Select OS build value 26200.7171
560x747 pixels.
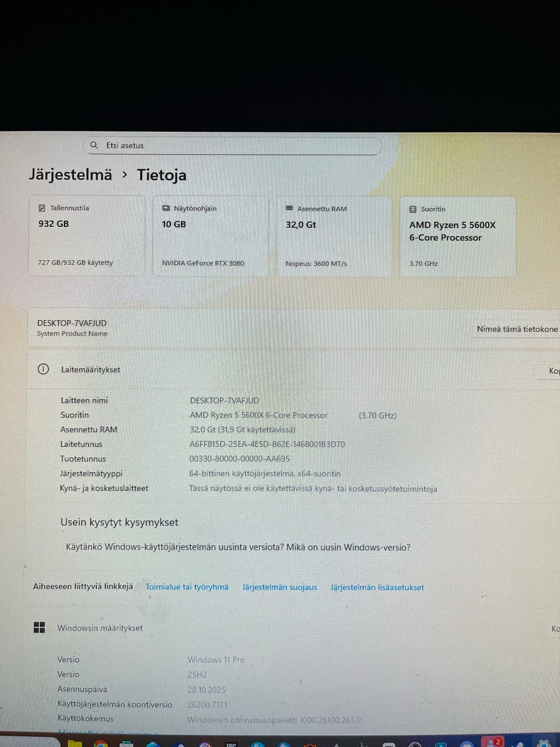(207, 704)
